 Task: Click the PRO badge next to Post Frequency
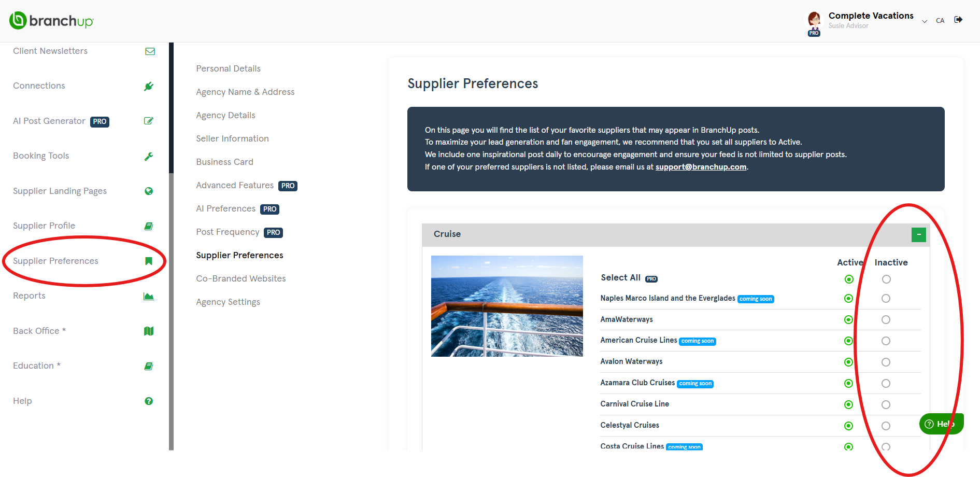[273, 232]
